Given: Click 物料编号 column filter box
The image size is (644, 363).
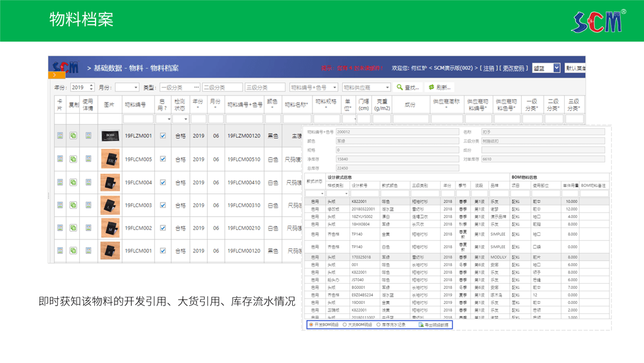Looking at the screenshot, I should pos(138,119).
